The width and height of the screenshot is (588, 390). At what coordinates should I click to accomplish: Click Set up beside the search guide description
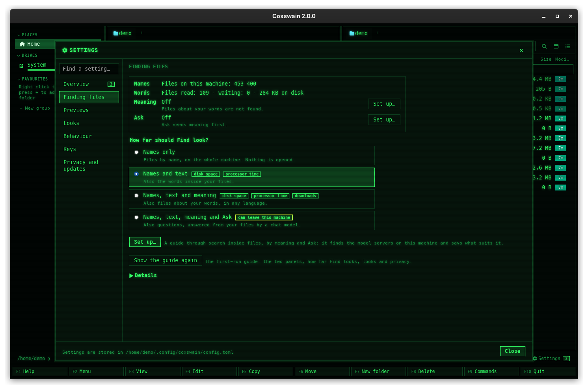145,242
